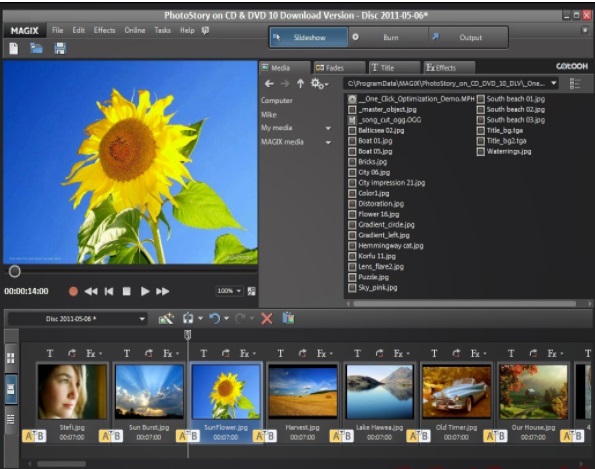Open the folder path dropdown

point(554,83)
